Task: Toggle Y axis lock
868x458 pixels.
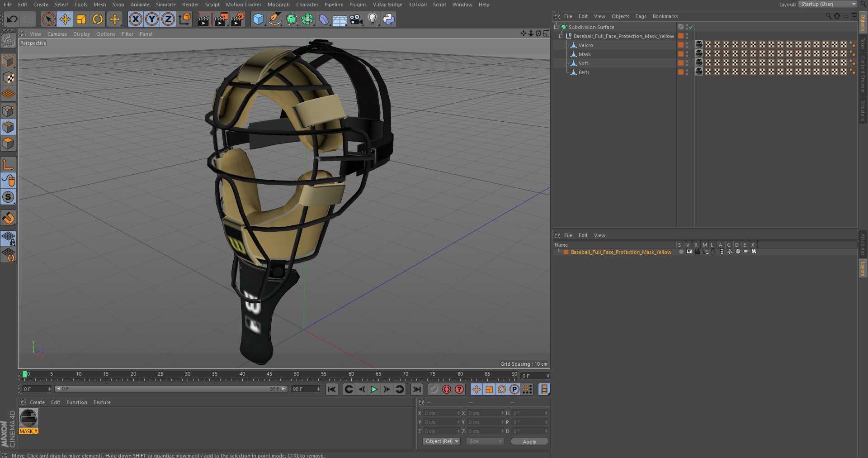Action: [x=152, y=19]
